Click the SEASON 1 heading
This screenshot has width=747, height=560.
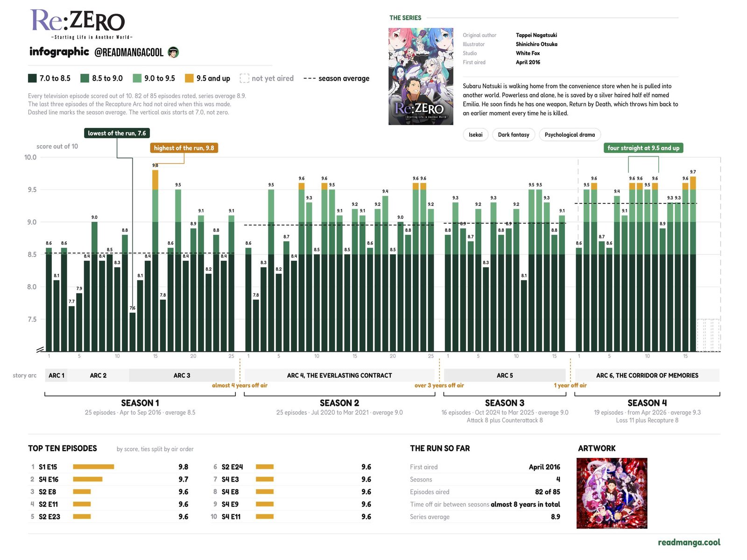pos(140,403)
